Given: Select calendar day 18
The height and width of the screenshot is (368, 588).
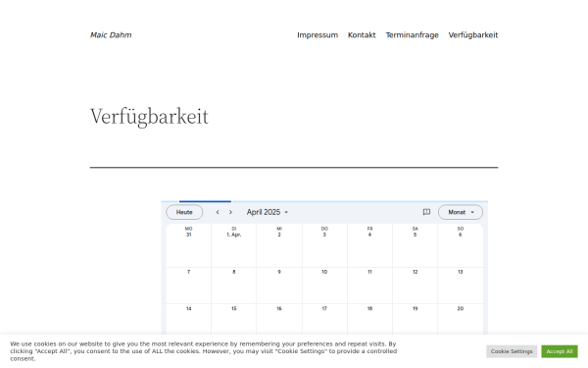Looking at the screenshot, I should [x=369, y=309].
